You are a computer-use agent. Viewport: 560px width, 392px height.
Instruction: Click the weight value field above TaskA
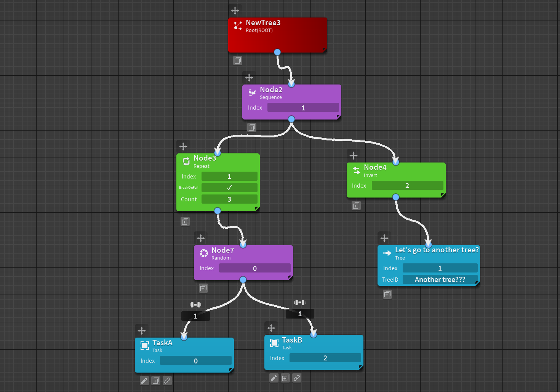(195, 316)
